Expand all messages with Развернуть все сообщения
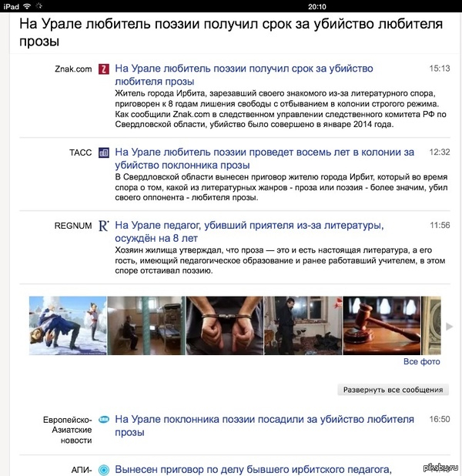The height and width of the screenshot is (476, 462). tap(393, 390)
